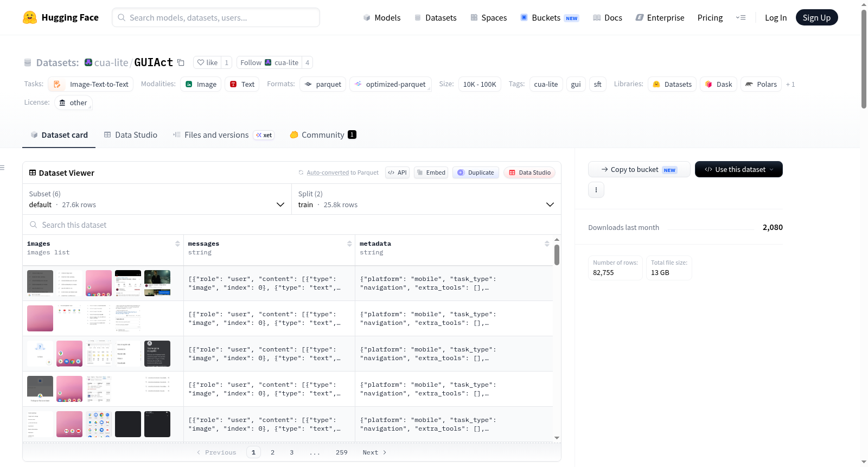The width and height of the screenshot is (868, 467).
Task: Select the Dask library tag
Action: pyautogui.click(x=718, y=84)
